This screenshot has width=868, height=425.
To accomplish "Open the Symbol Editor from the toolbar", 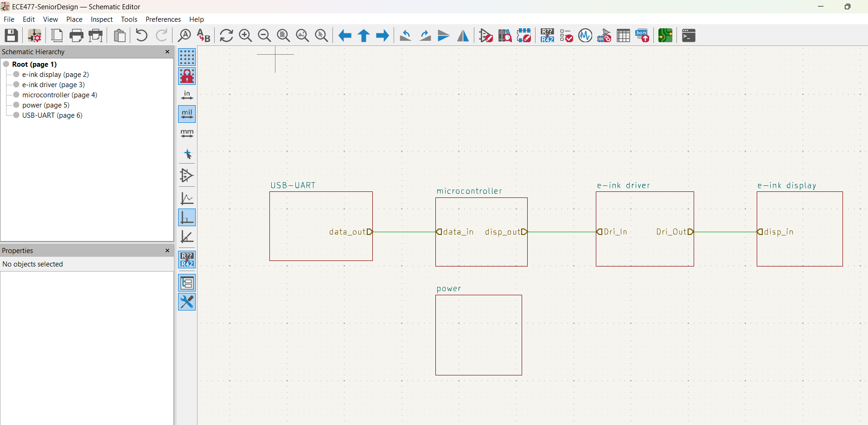I will coord(485,36).
